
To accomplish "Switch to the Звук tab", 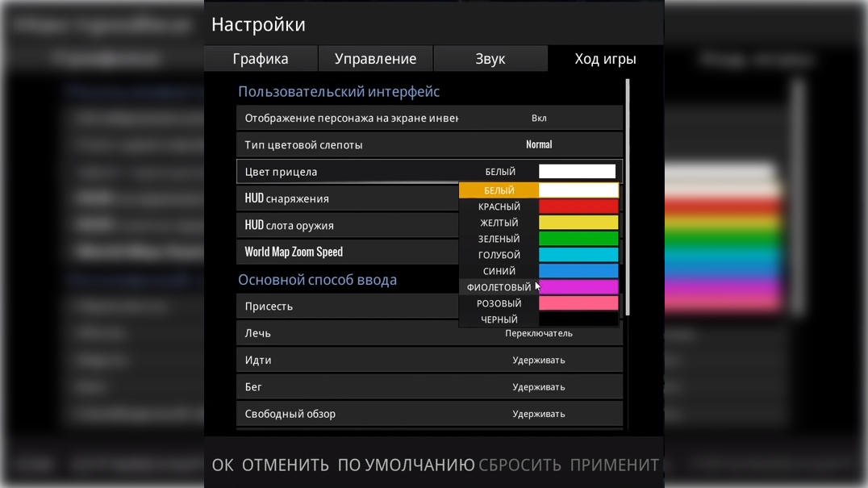I will 490,59.
